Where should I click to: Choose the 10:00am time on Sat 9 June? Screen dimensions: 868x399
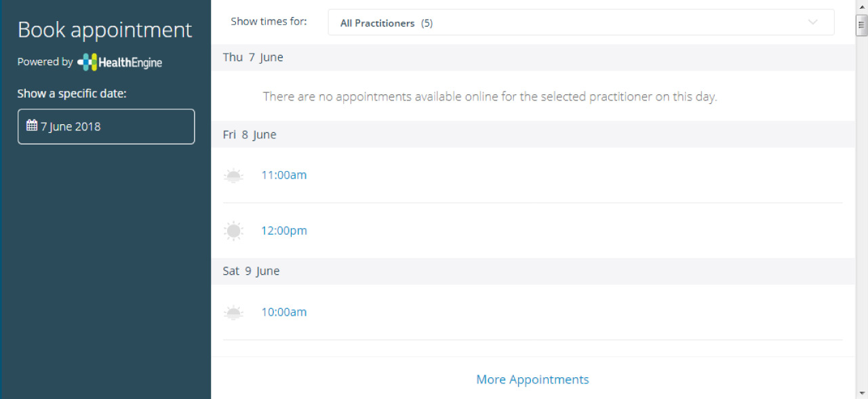[284, 312]
